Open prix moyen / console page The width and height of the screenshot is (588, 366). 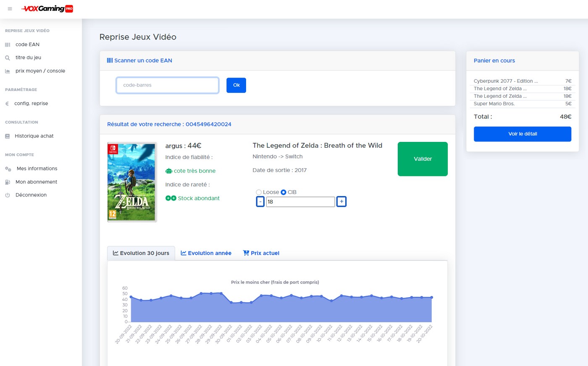(40, 71)
